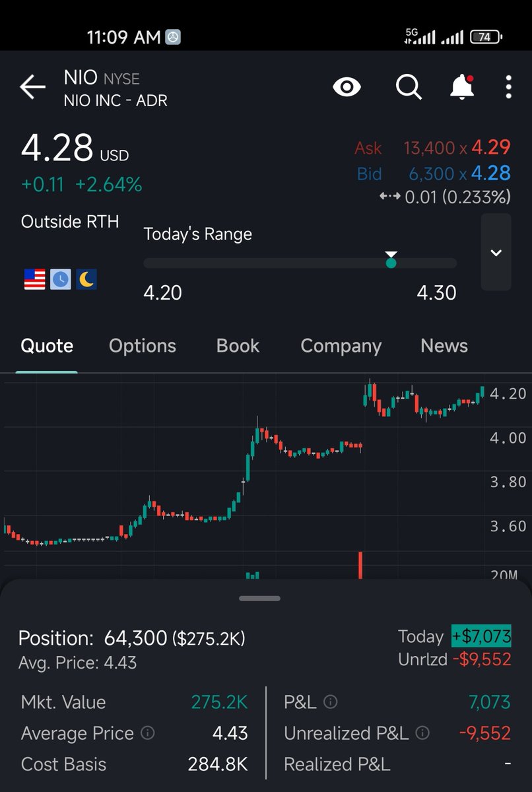The height and width of the screenshot is (792, 532).
Task: Tap Position: 64,300 ($275.2K)
Action: [132, 638]
